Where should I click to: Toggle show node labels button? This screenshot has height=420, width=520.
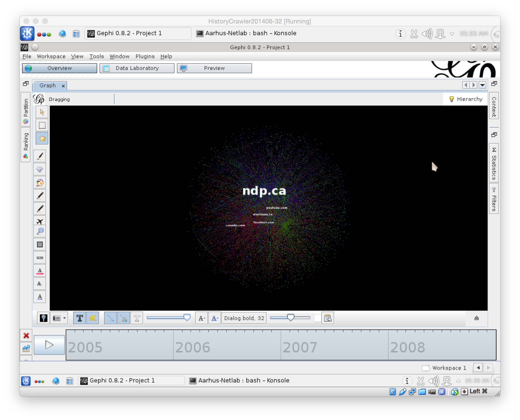coord(80,318)
